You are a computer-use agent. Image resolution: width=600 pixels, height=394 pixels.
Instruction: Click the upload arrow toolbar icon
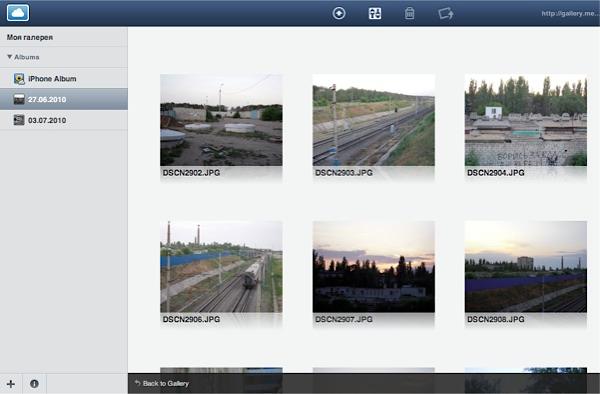click(x=339, y=13)
